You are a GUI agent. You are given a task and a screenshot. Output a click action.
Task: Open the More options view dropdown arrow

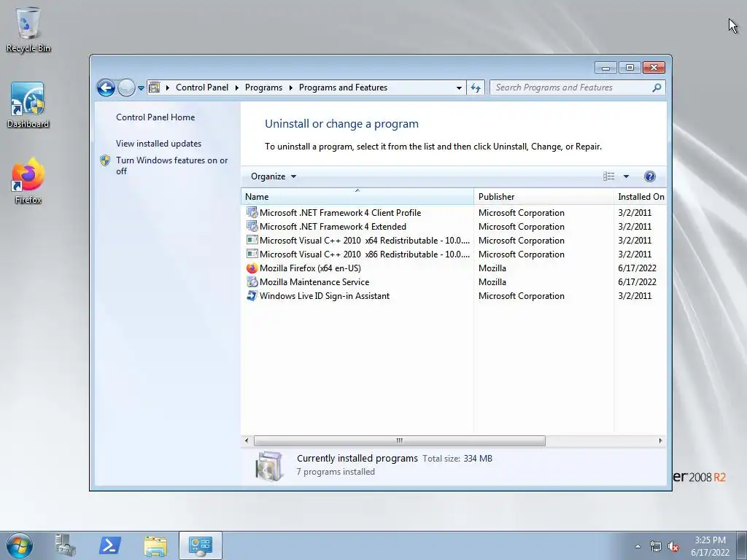point(626,176)
